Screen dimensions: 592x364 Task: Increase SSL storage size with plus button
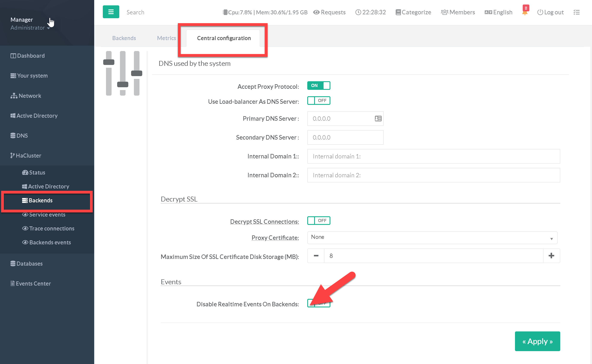click(x=551, y=256)
